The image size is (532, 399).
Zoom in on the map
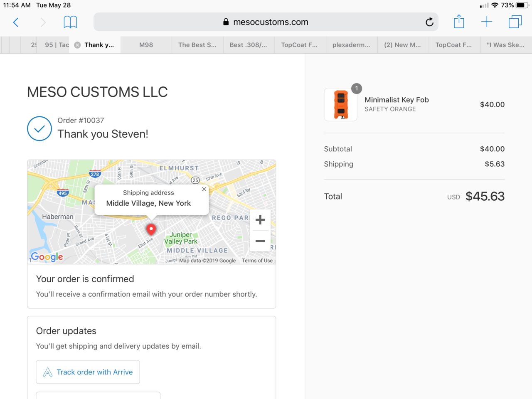tap(260, 220)
